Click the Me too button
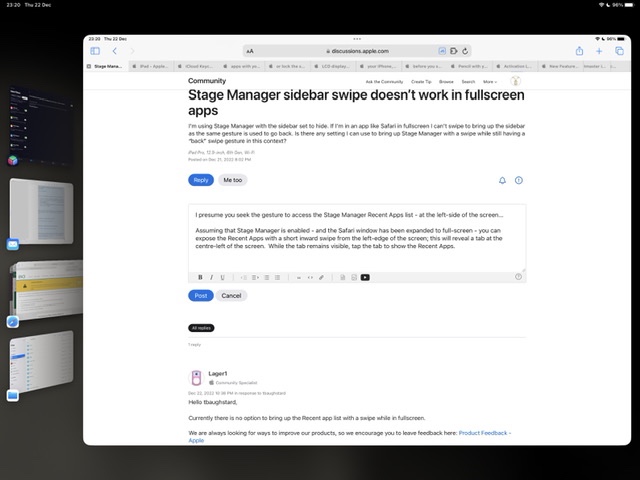 tap(233, 180)
